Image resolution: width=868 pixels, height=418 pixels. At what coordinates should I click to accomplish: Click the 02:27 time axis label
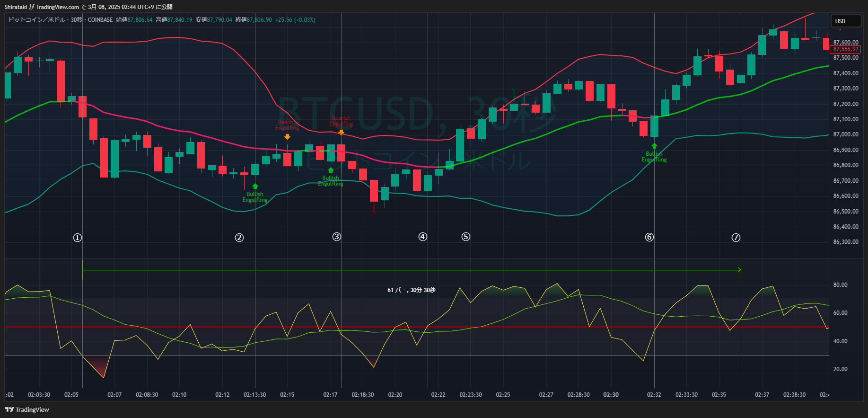546,395
